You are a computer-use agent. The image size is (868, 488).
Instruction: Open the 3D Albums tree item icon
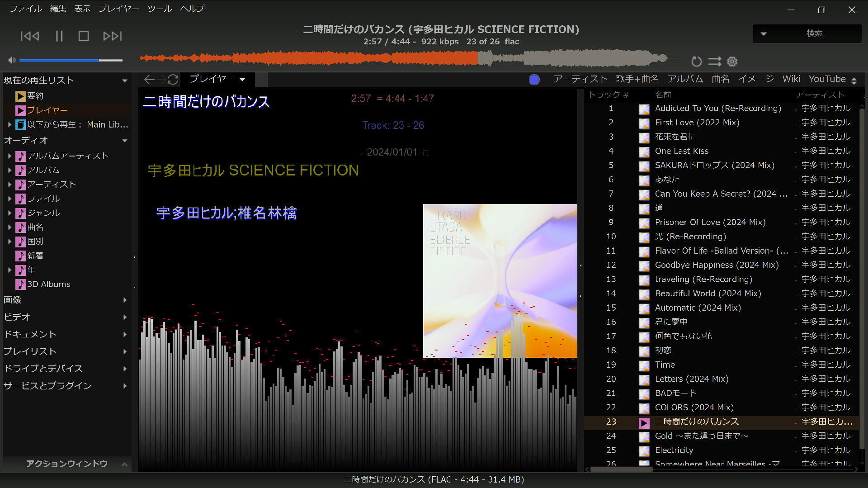tap(20, 284)
